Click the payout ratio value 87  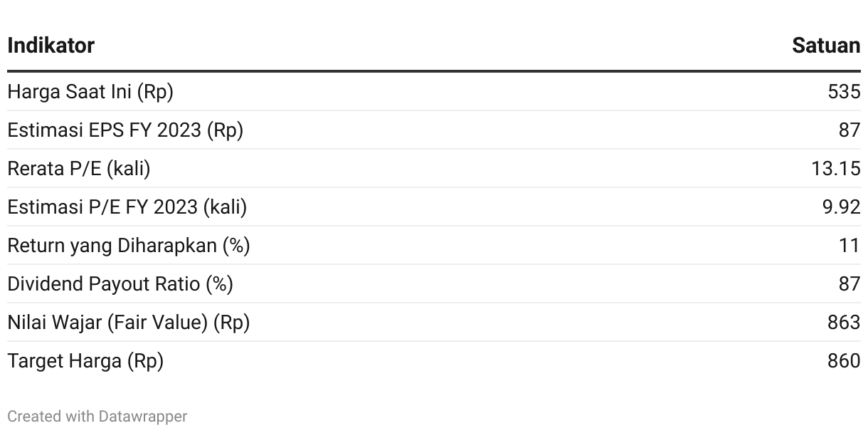850,284
